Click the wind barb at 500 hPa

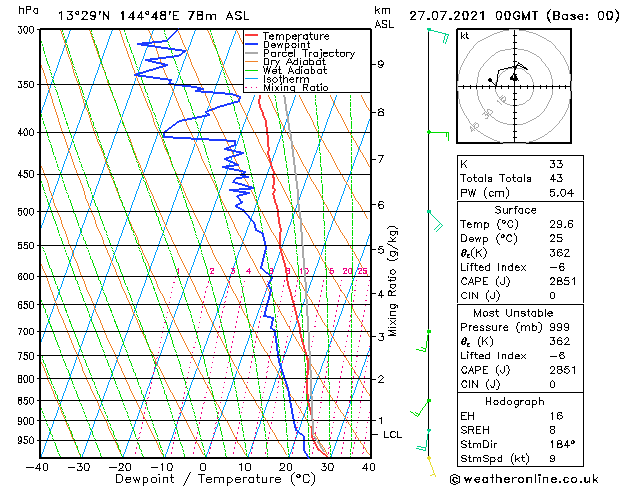tap(435, 221)
